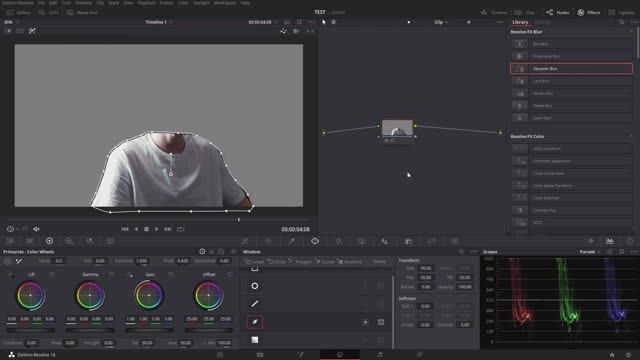Toggle the Nodes panel
The image size is (640, 360).
point(558,13)
